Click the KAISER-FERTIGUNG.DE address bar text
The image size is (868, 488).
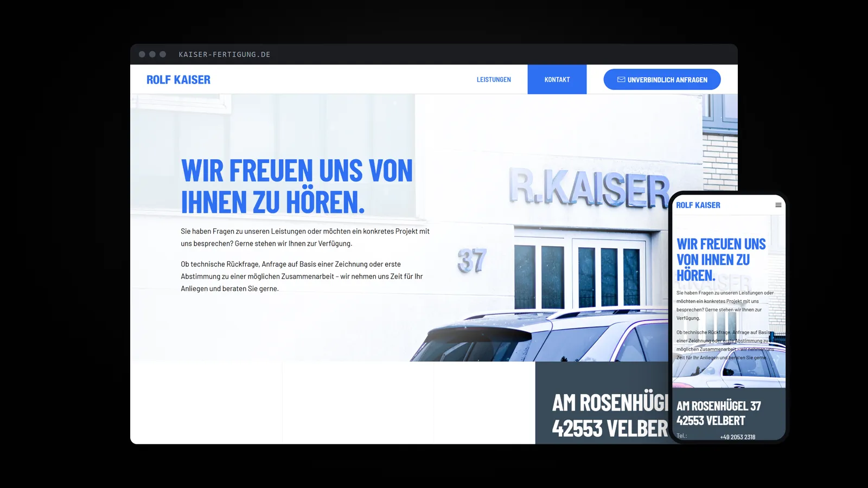[225, 54]
